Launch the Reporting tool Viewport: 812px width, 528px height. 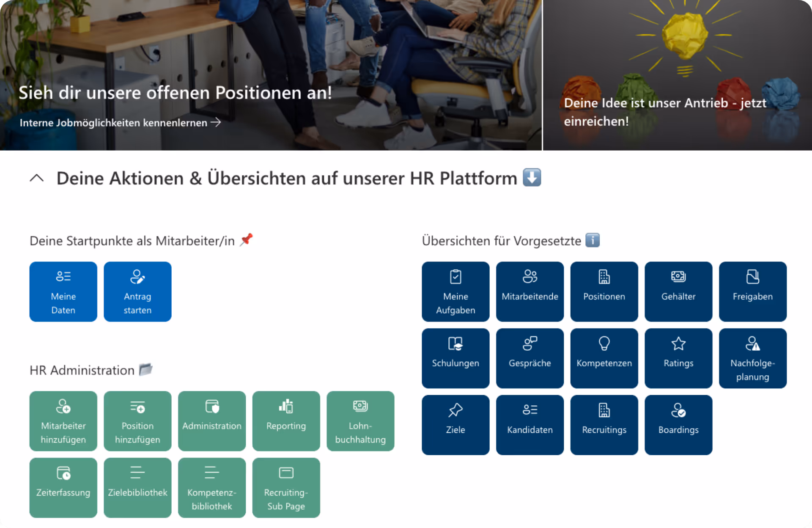(286, 421)
